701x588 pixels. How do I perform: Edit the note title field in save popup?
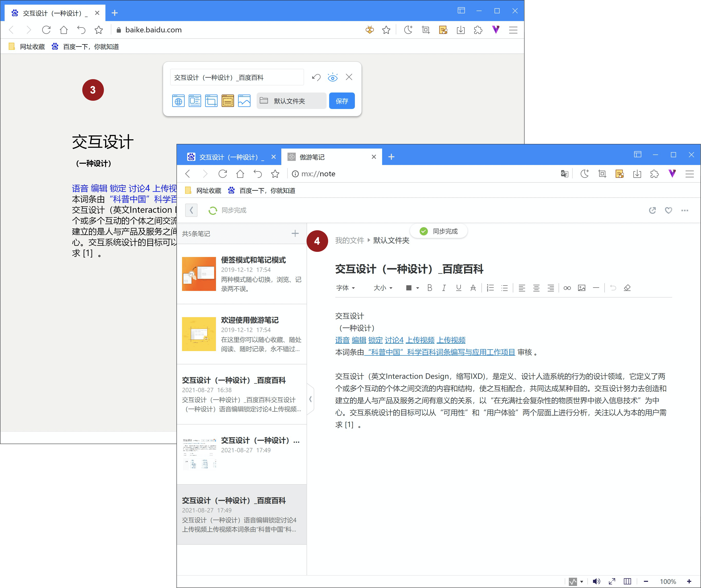pos(237,77)
